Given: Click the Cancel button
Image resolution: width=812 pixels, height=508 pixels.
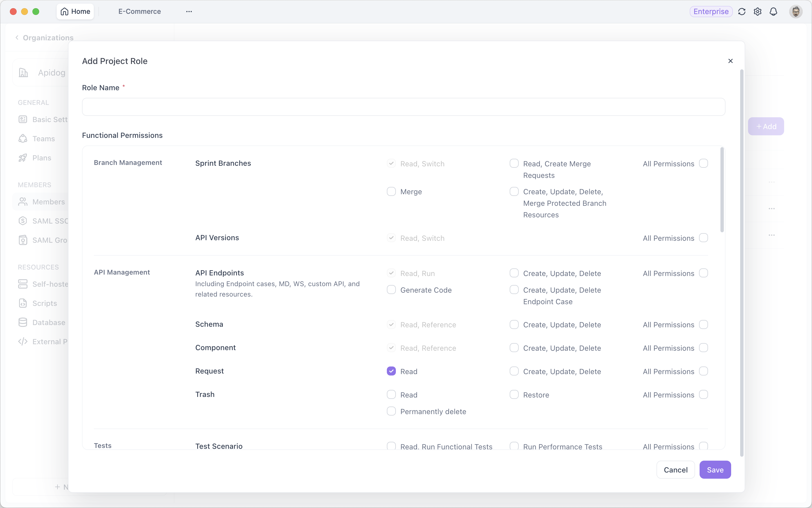Looking at the screenshot, I should (675, 470).
